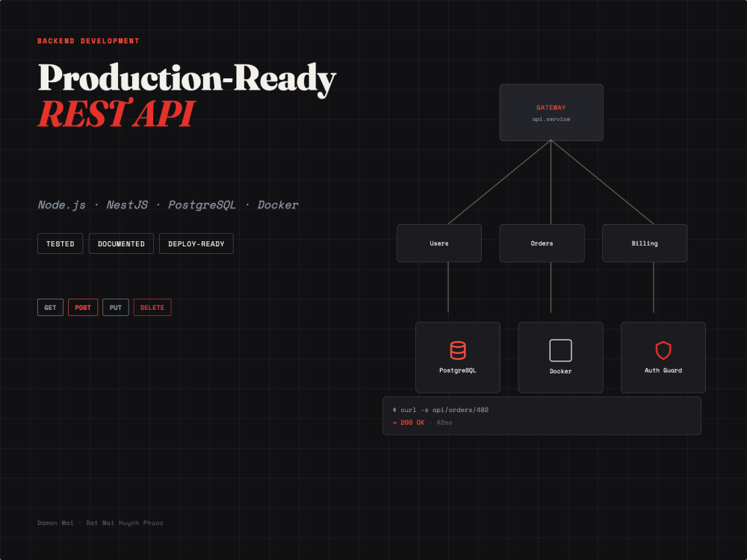Click Docker in the italic tech stack line
Image resolution: width=747 pixels, height=560 pixels.
(278, 205)
